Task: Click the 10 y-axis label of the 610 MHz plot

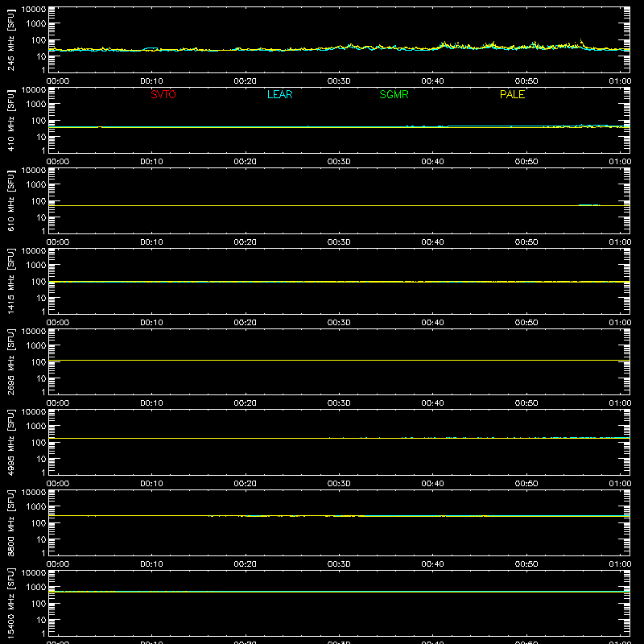Action: pos(41,217)
